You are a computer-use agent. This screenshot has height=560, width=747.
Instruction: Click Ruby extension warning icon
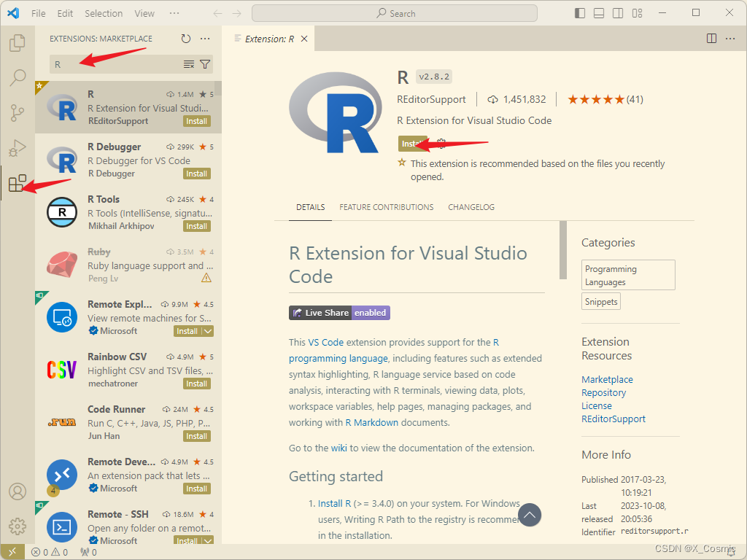click(206, 278)
